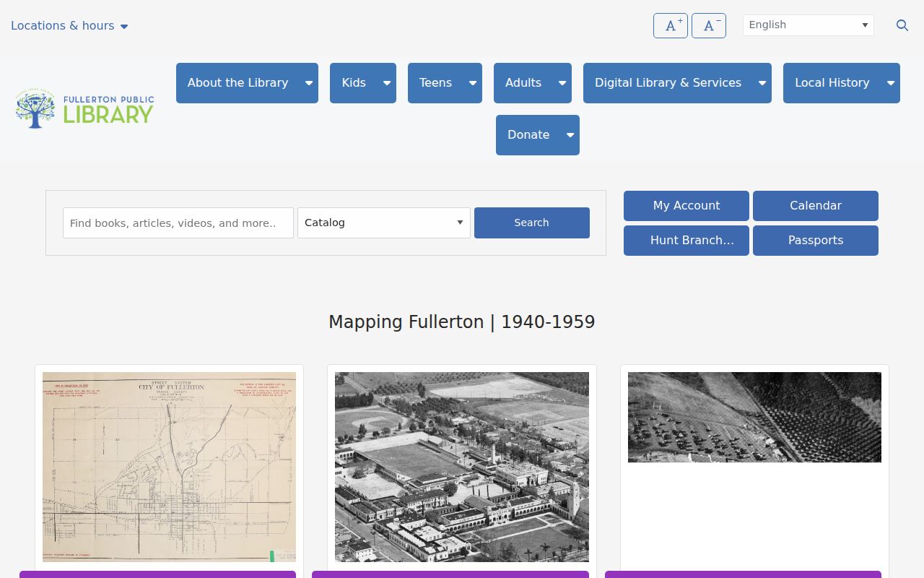Expand the Donate menu arrow
Image resolution: width=924 pixels, height=578 pixels.
click(x=570, y=135)
